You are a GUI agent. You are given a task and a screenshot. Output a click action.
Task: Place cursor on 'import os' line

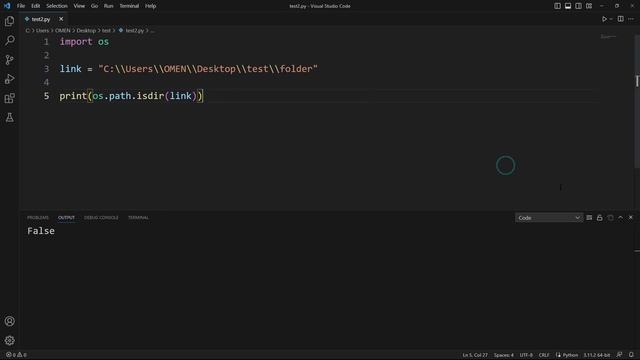[84, 42]
